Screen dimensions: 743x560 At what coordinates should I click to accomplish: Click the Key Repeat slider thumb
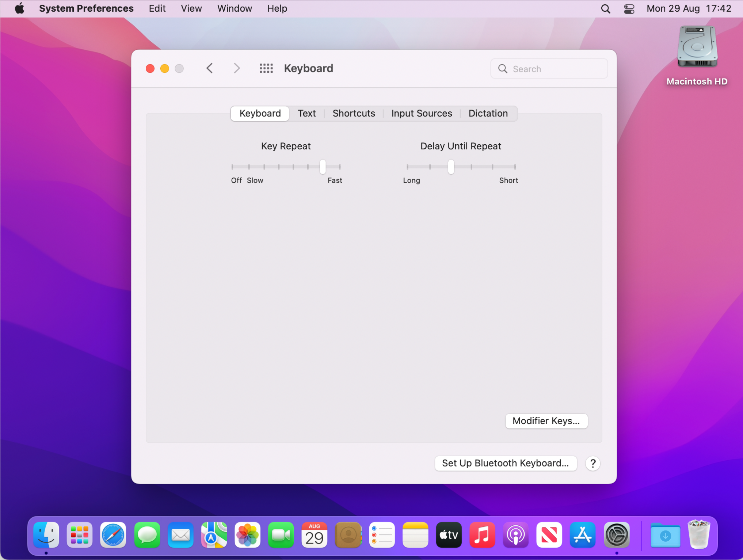pos(323,167)
